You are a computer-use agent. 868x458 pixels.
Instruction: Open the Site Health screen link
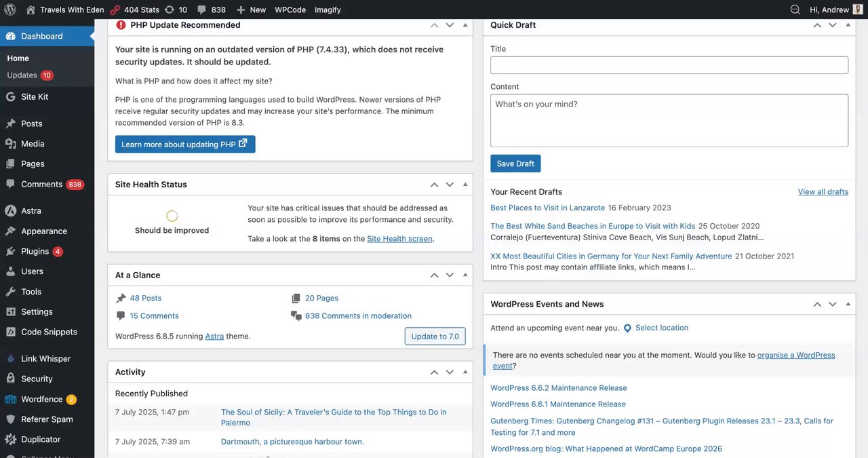click(399, 239)
